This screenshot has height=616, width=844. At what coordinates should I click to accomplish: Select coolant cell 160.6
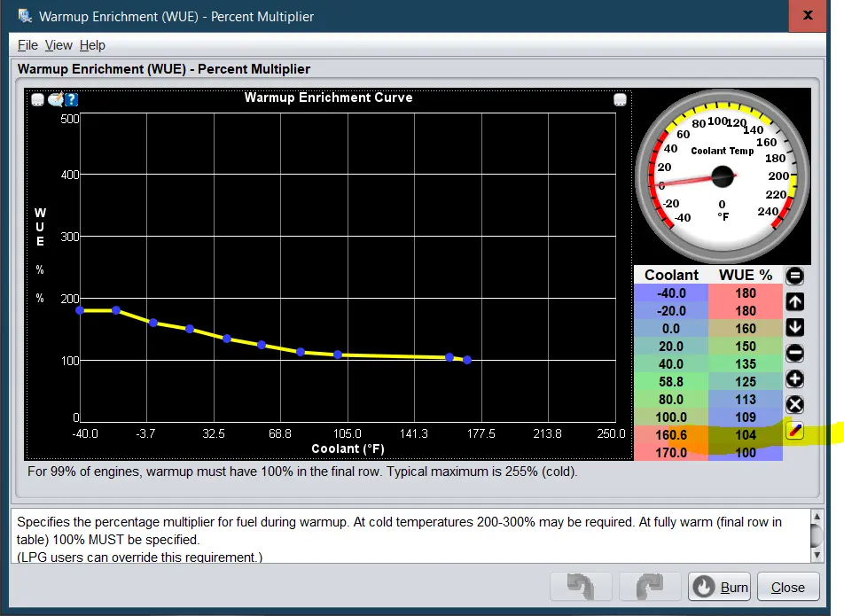(x=671, y=434)
